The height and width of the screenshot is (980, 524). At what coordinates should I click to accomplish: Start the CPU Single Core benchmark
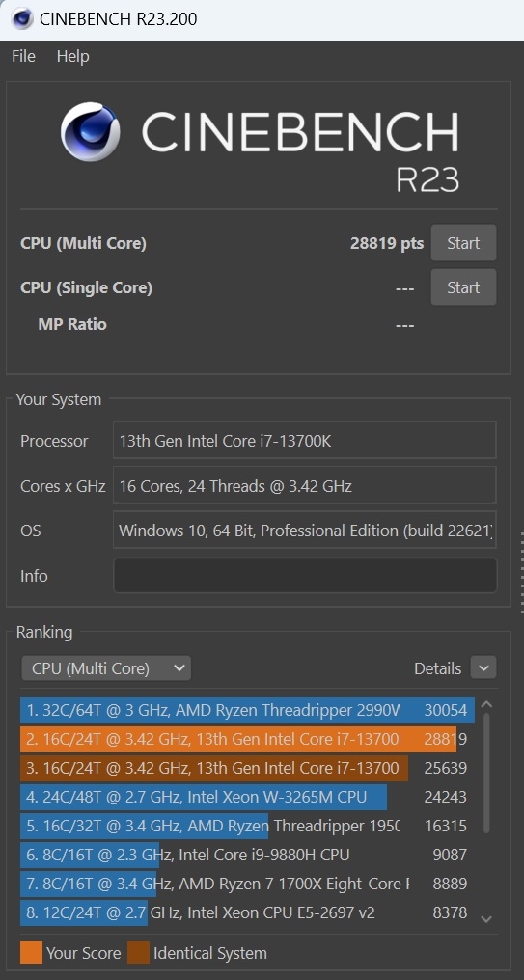tap(463, 287)
